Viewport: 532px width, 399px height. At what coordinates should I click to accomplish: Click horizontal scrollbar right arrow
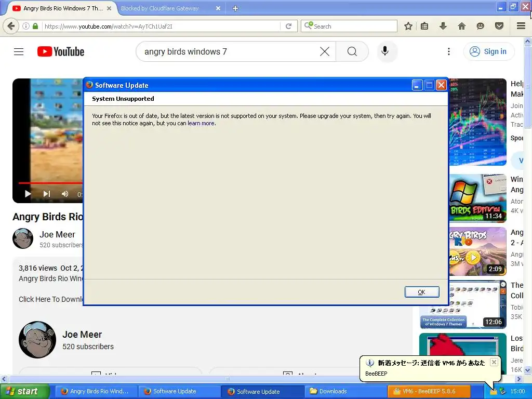pyautogui.click(x=519, y=379)
